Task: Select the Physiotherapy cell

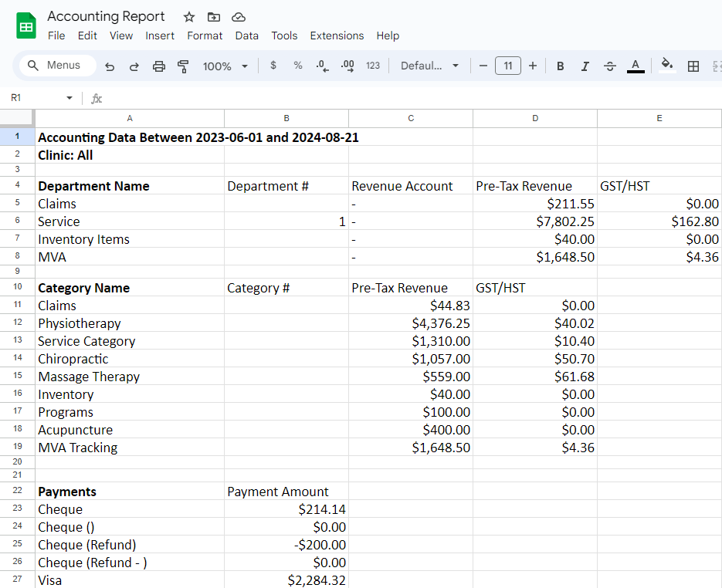Action: tap(130, 323)
